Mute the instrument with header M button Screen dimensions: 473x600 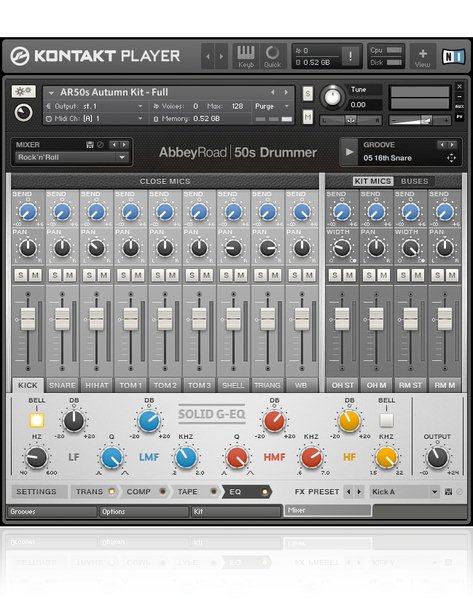308,117
